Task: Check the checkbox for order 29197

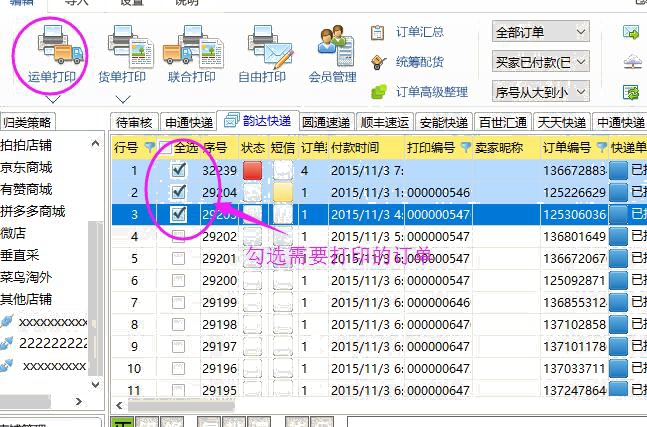Action: coord(179,347)
